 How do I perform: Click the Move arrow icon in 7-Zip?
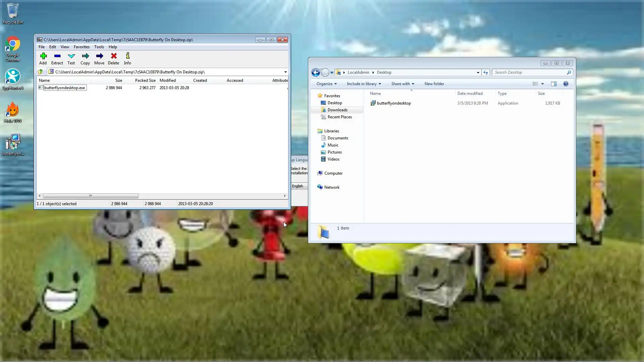(99, 58)
